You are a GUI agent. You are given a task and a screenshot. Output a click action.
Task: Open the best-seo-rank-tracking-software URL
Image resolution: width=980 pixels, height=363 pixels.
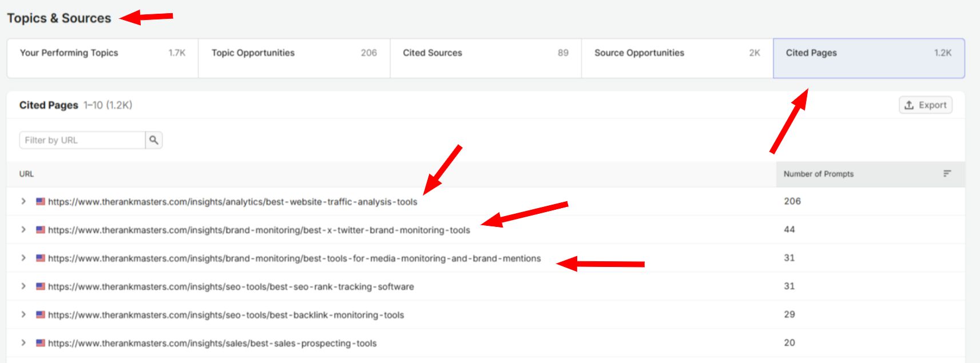(x=231, y=286)
